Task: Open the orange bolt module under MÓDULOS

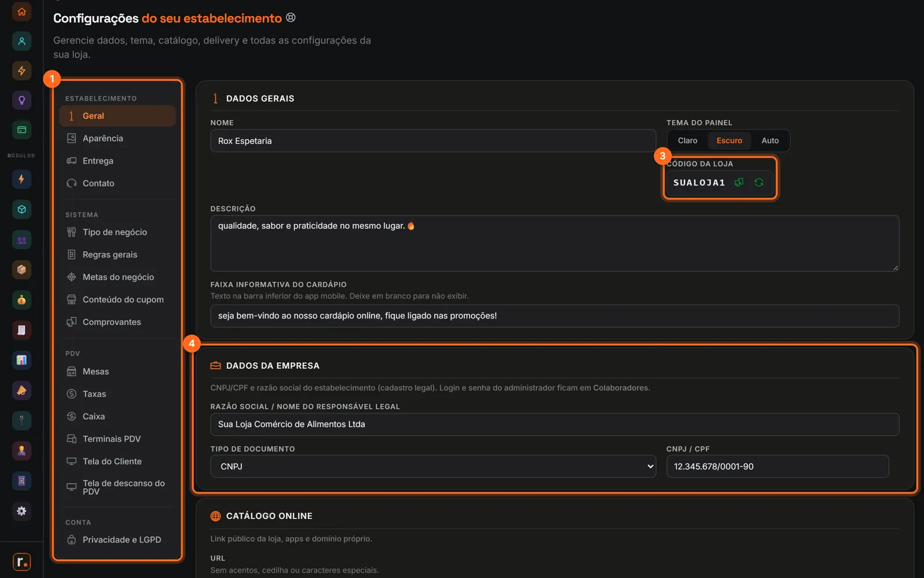Action: point(21,179)
